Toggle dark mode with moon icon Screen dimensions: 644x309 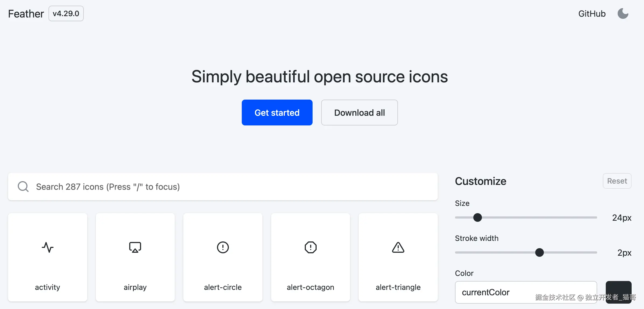coord(623,13)
